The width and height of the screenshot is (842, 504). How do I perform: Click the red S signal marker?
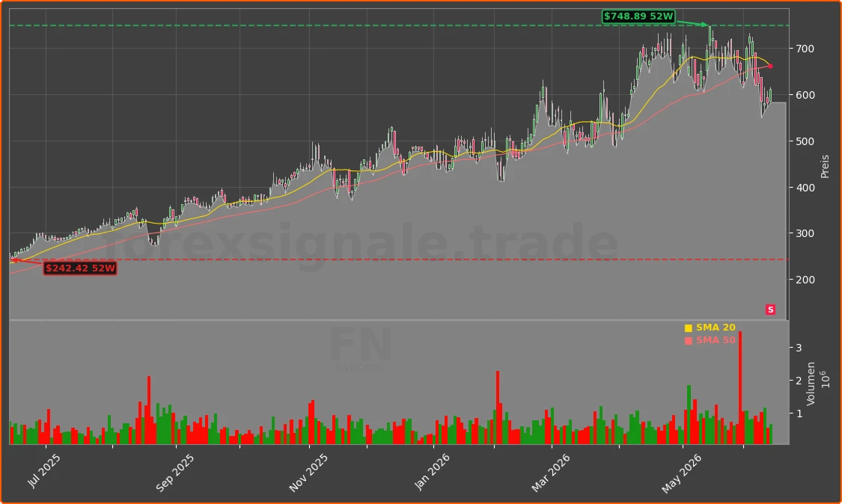770,310
